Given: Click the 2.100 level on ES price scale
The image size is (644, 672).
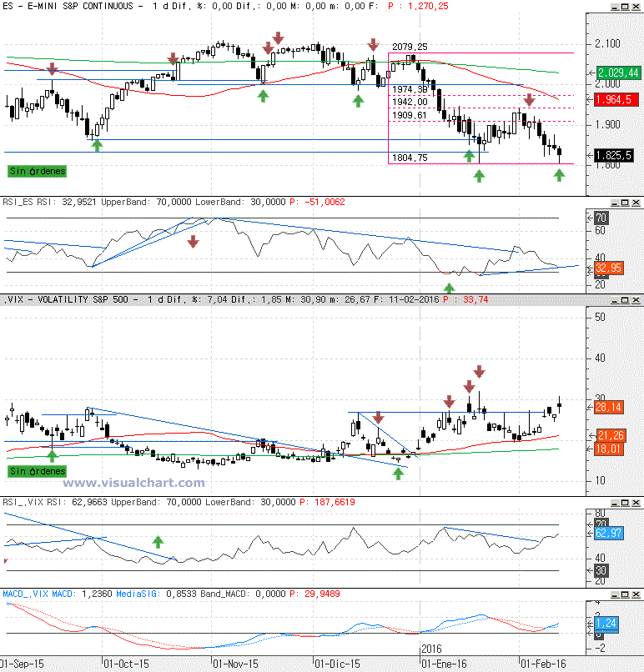Looking at the screenshot, I should [607, 43].
